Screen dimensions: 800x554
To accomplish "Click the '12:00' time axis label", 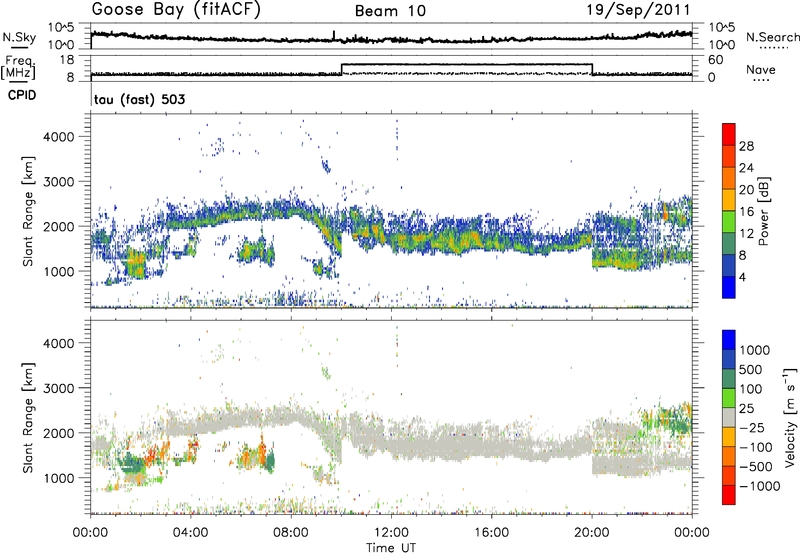I will (x=391, y=533).
